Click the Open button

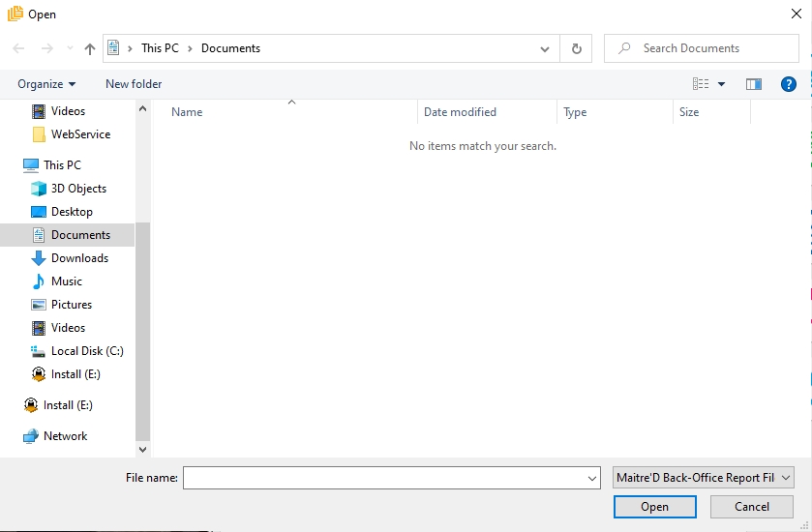pos(654,507)
